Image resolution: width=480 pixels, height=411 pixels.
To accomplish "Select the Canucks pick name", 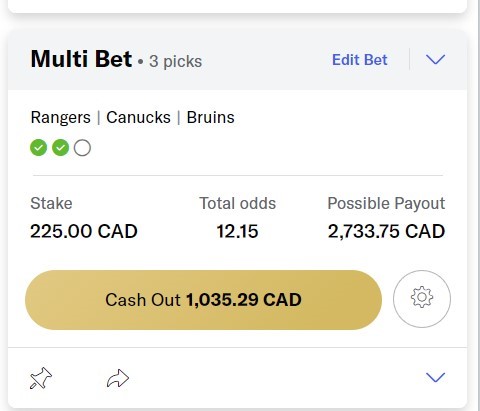I will coord(138,117).
